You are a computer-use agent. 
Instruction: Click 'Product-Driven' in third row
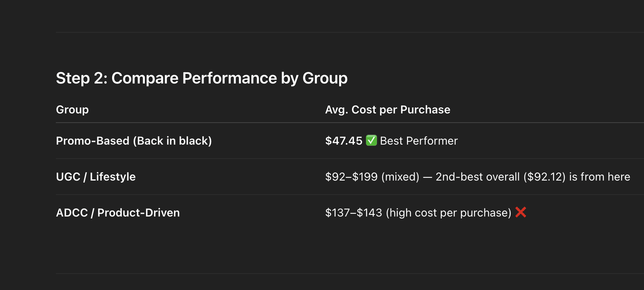click(x=138, y=213)
